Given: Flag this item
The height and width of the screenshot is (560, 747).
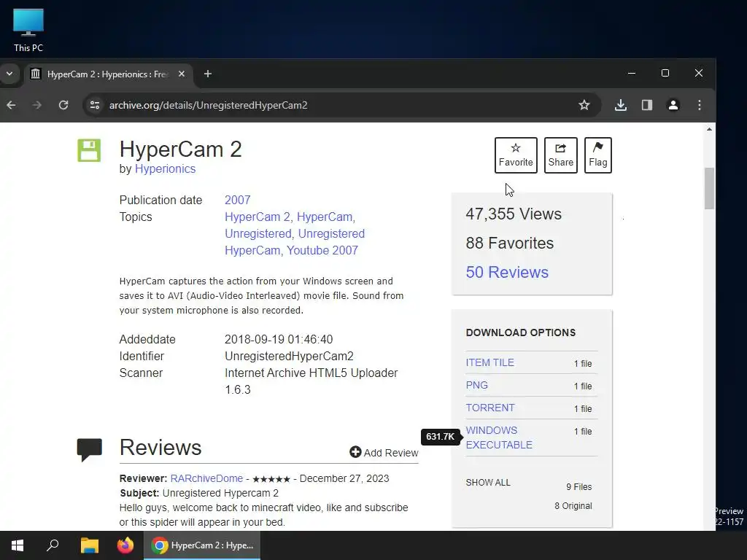Looking at the screenshot, I should click(598, 155).
